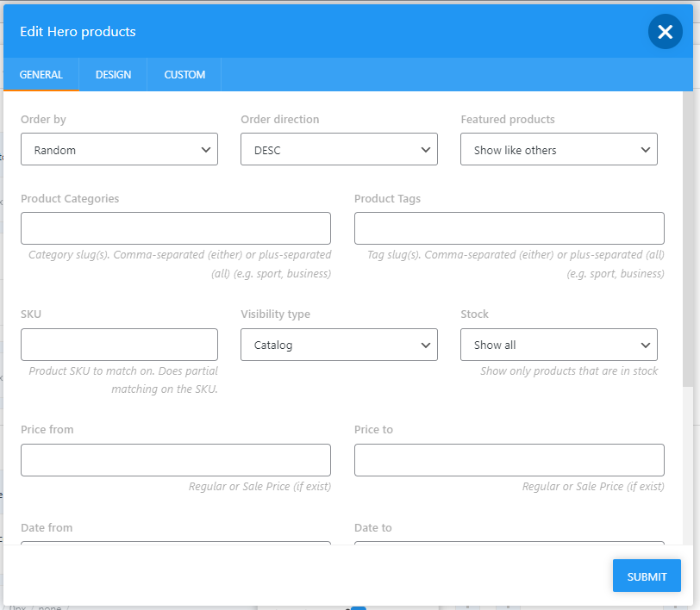Open the Featured products dropdown
The height and width of the screenshot is (610, 700).
(x=559, y=149)
